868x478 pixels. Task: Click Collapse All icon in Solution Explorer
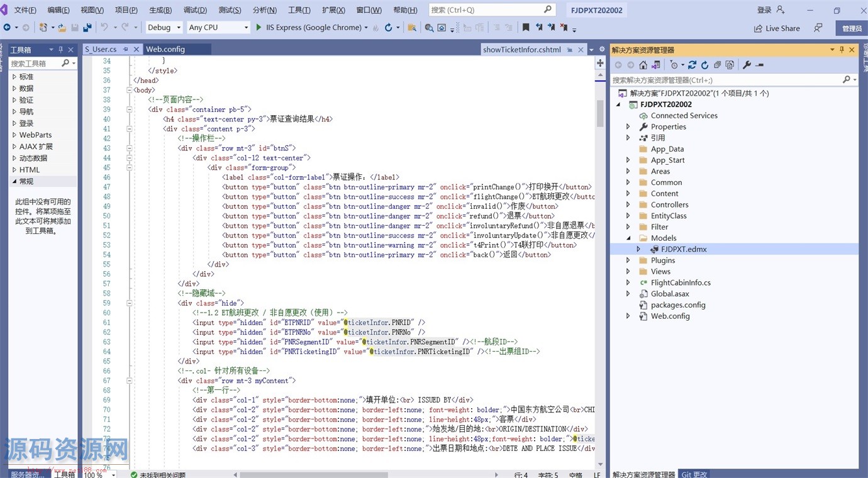(x=718, y=65)
